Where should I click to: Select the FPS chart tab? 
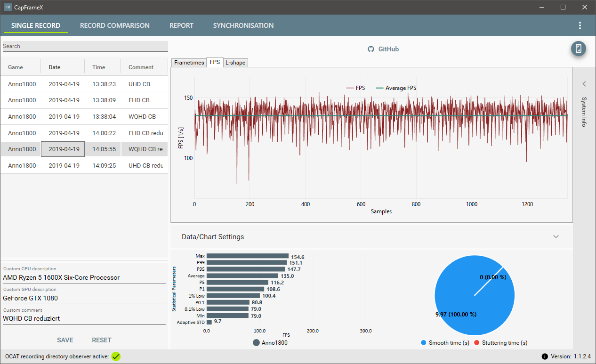pos(215,62)
